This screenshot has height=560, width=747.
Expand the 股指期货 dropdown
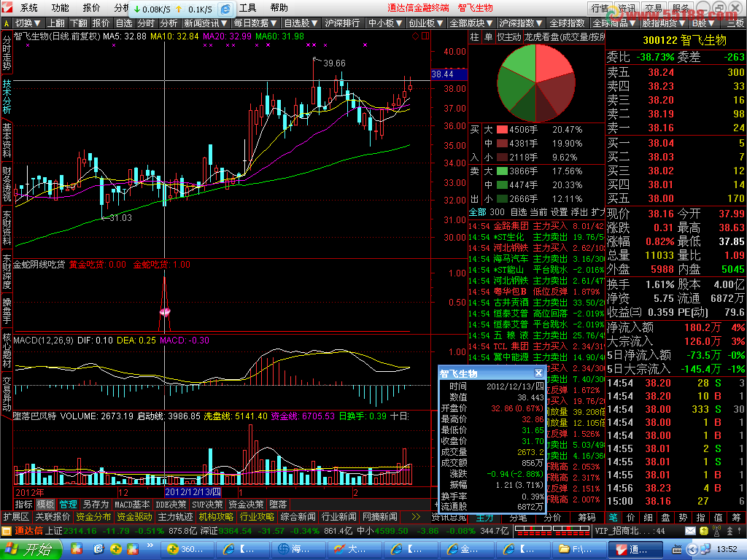click(x=664, y=23)
